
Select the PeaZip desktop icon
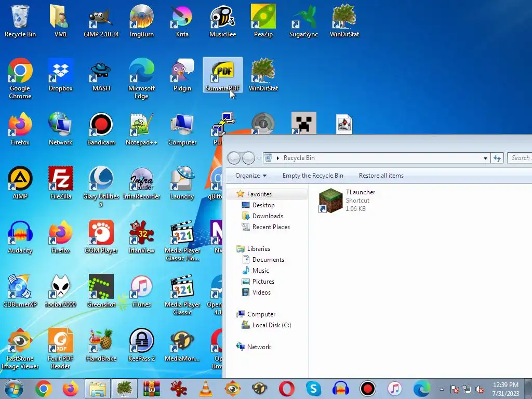click(263, 21)
